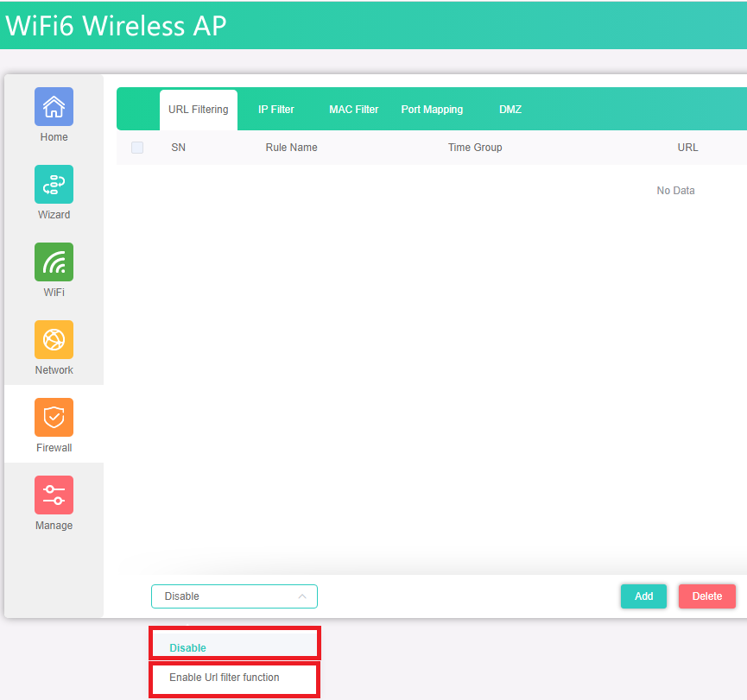The image size is (747, 700).
Task: Open the Network globe icon
Action: point(54,340)
